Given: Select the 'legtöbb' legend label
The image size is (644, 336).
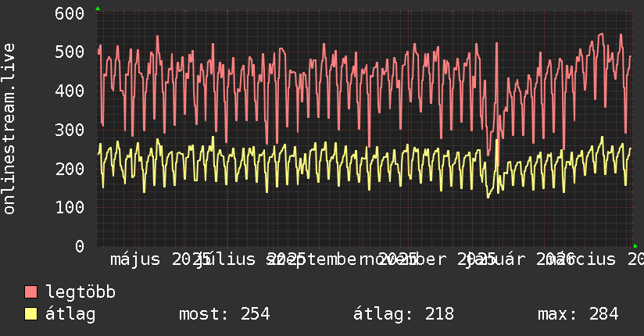Looking at the screenshot, I should click(x=80, y=292).
